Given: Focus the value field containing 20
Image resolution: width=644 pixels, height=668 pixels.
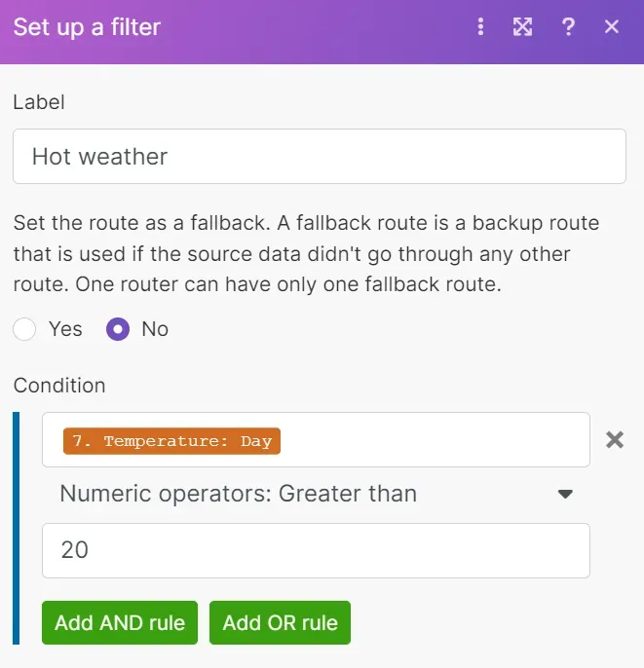Looking at the screenshot, I should (x=316, y=550).
